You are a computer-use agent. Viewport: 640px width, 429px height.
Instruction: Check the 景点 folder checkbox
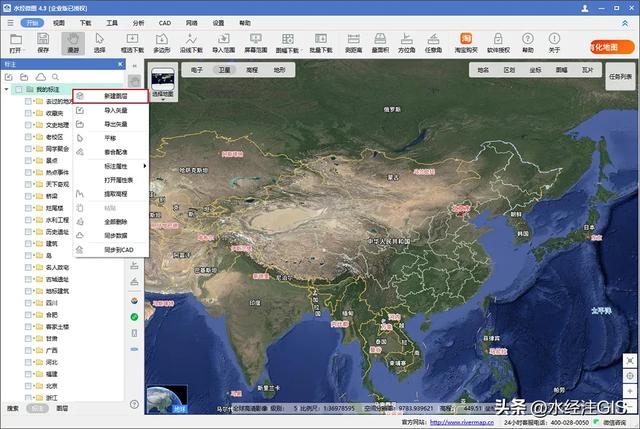tap(28, 160)
